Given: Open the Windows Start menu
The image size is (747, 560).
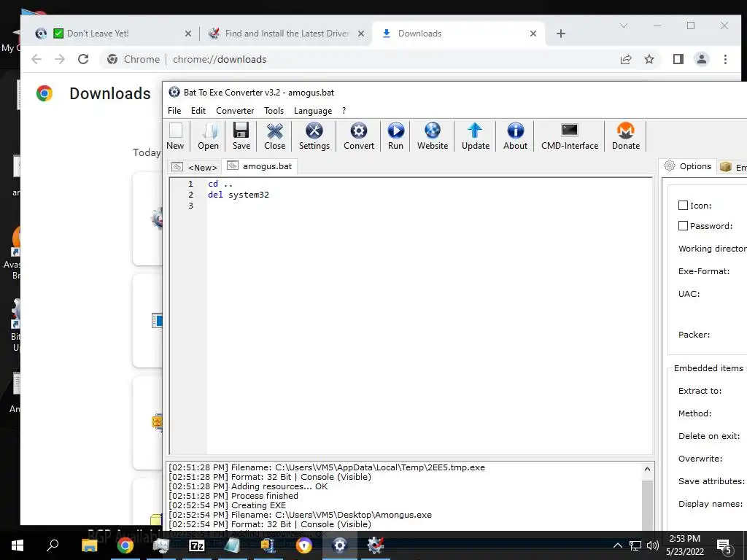Looking at the screenshot, I should tap(18, 545).
